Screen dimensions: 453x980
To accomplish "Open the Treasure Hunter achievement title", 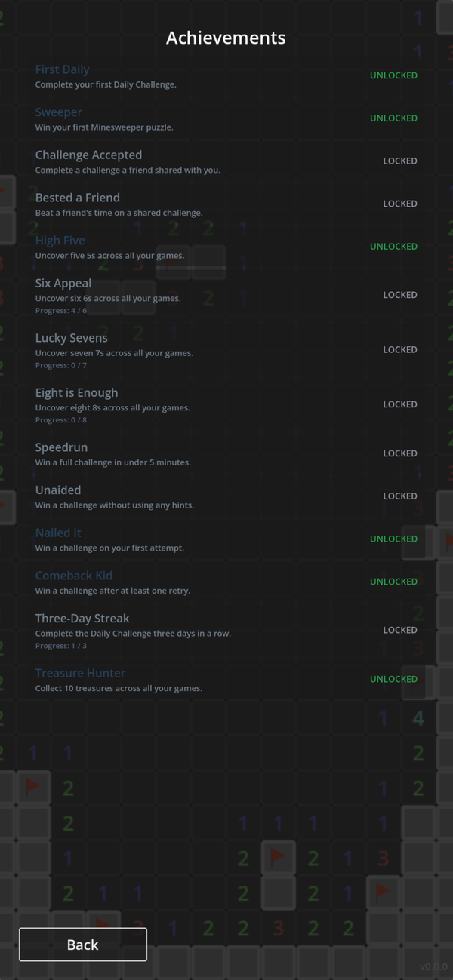I will 80,673.
